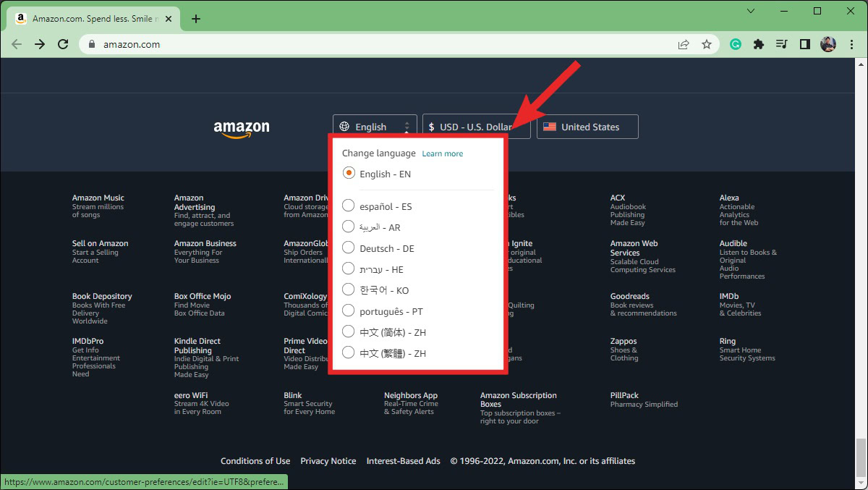This screenshot has width=868, height=490.
Task: Open the Interest-Based Ads link
Action: tap(404, 461)
